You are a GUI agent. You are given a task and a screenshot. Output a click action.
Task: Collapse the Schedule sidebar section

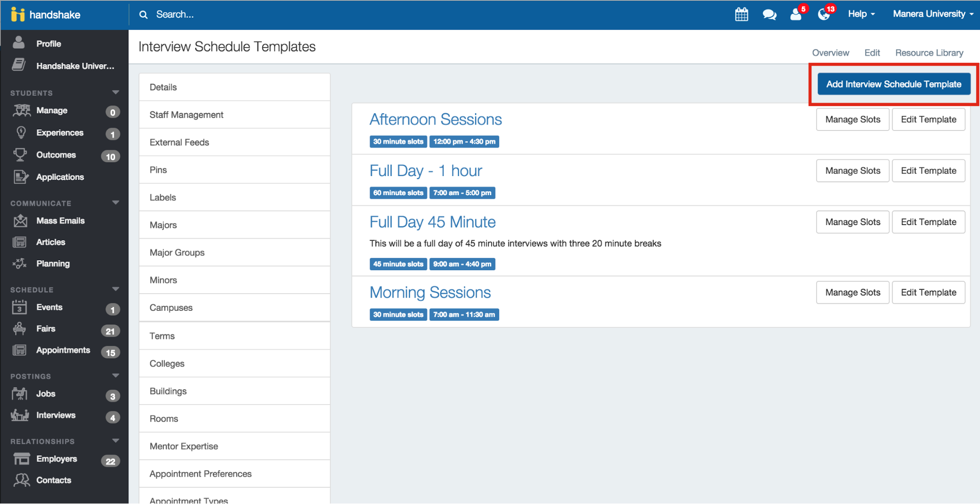pos(116,289)
